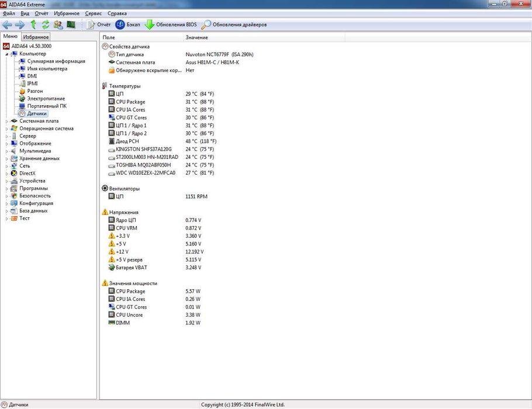Expand the Мультимедиа node

click(x=7, y=151)
